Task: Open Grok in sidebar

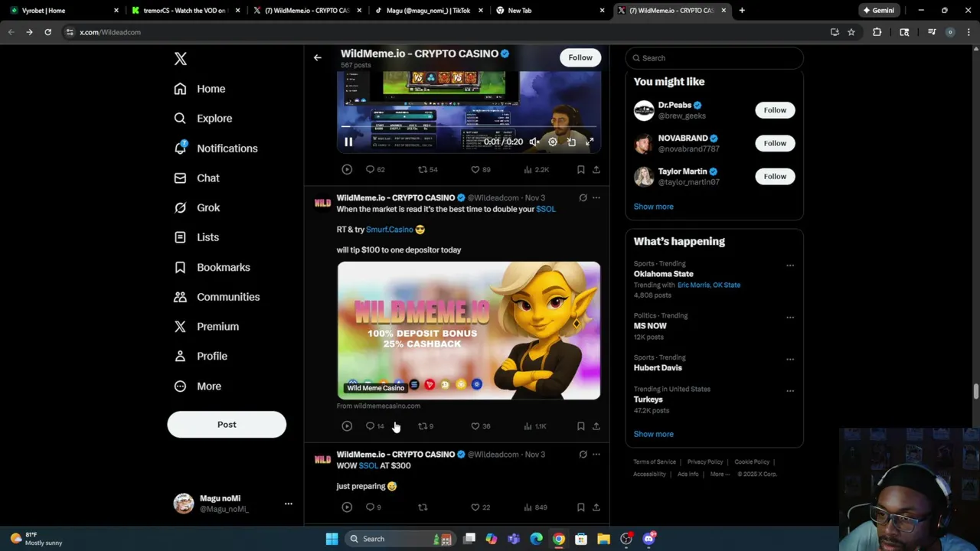Action: (197, 207)
